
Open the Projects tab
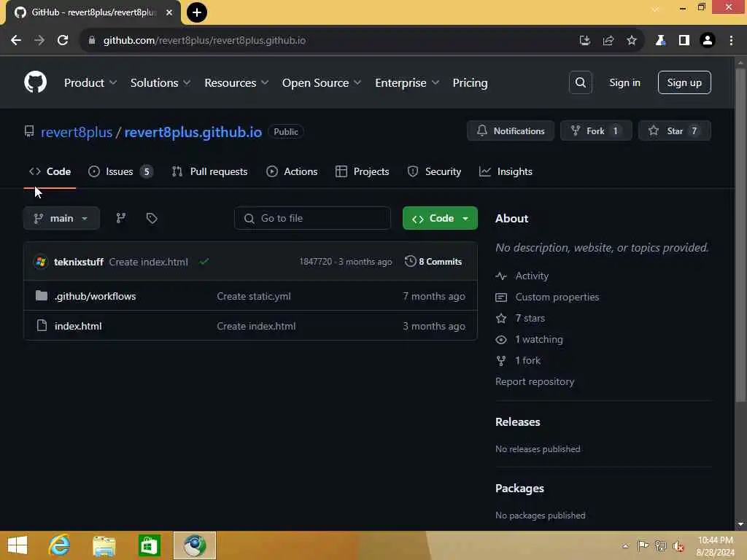point(362,171)
